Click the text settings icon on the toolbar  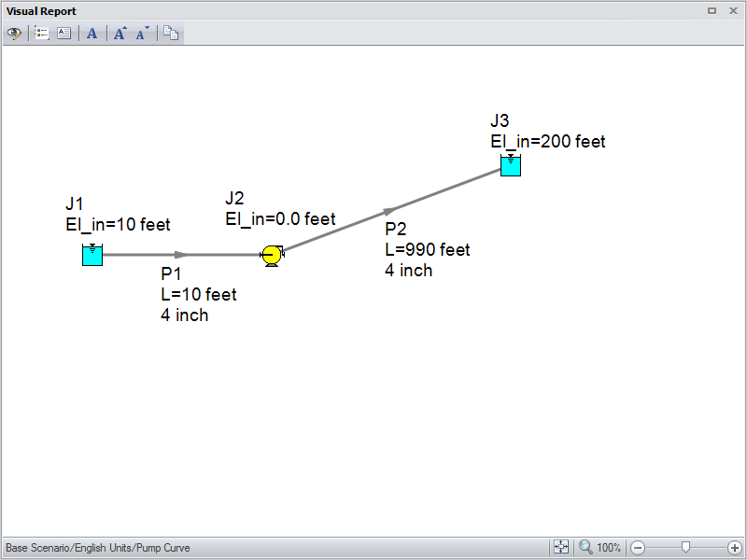[63, 34]
